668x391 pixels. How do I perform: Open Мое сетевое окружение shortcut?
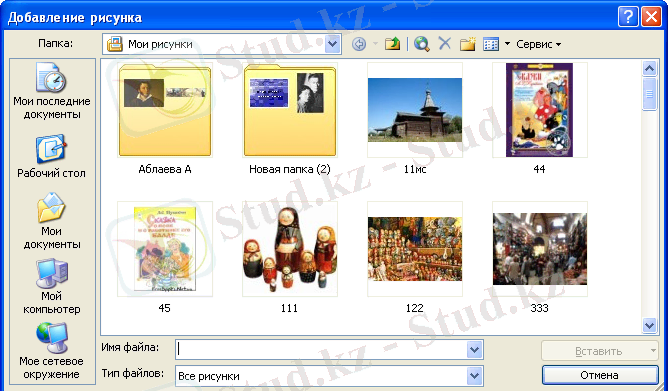(52, 351)
